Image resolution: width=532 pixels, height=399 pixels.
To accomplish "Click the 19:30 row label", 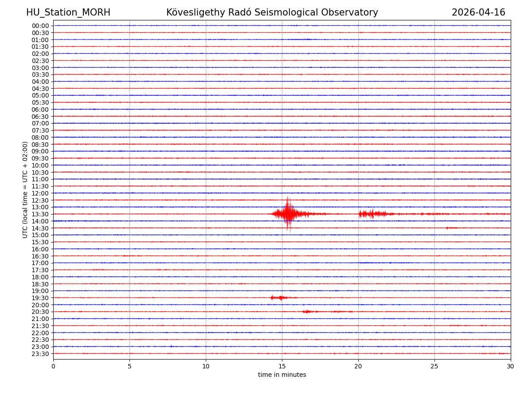I will [40, 298].
